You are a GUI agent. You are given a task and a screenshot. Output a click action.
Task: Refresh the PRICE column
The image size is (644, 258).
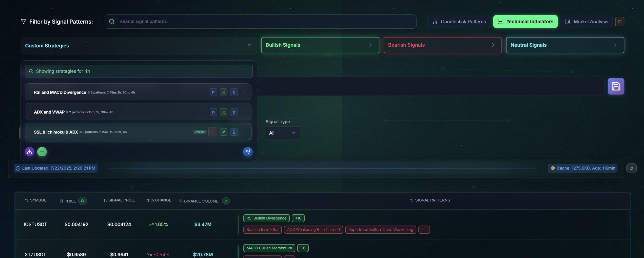(83, 201)
